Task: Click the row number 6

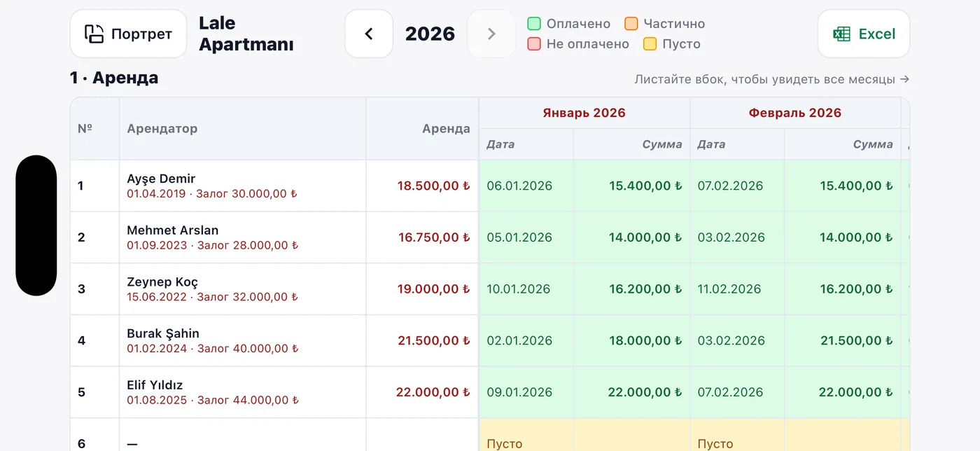Action: [x=81, y=444]
